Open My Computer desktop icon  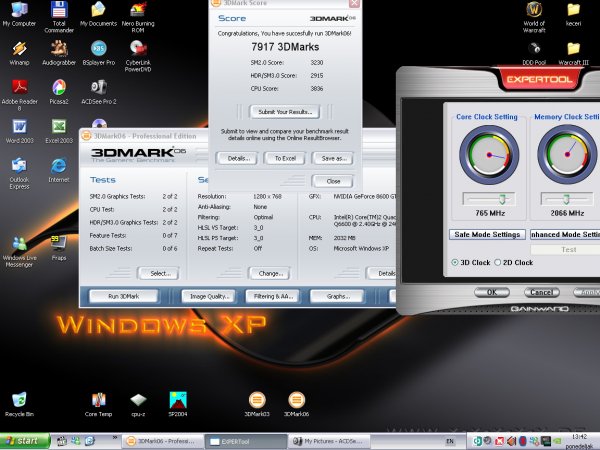(19, 15)
